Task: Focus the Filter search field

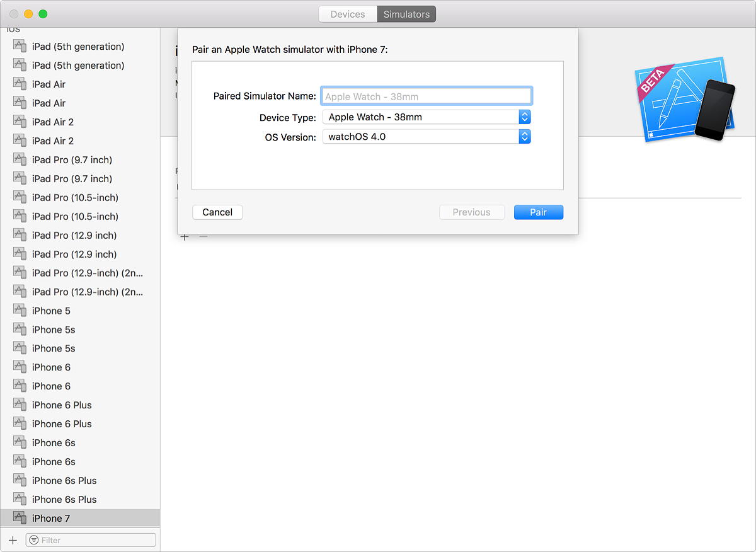Action: point(91,540)
